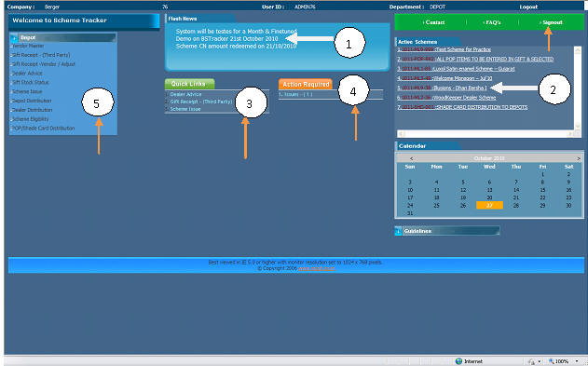The height and width of the screenshot is (366, 588).
Task: Open Gift Receipt (Third Party) quick link
Action: click(x=201, y=102)
